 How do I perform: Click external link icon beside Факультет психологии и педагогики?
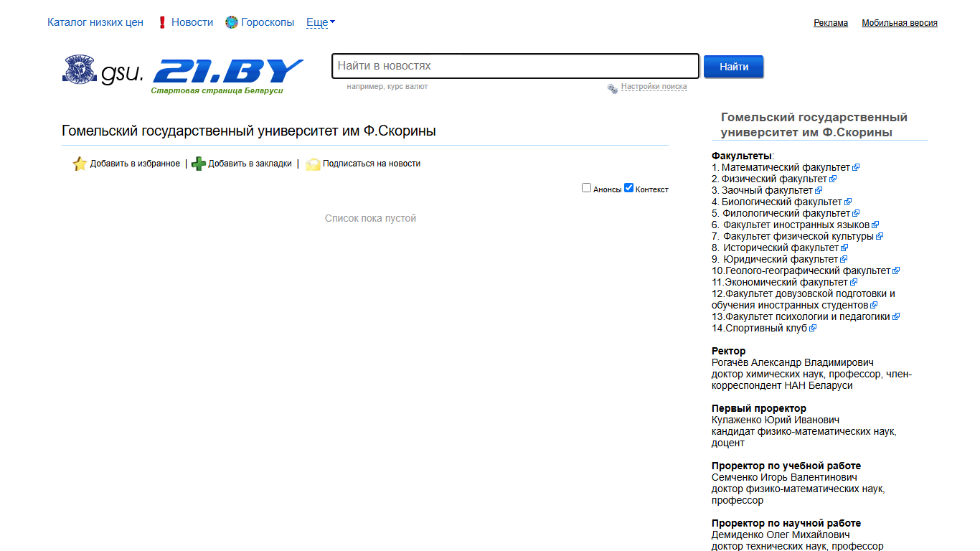(x=896, y=316)
